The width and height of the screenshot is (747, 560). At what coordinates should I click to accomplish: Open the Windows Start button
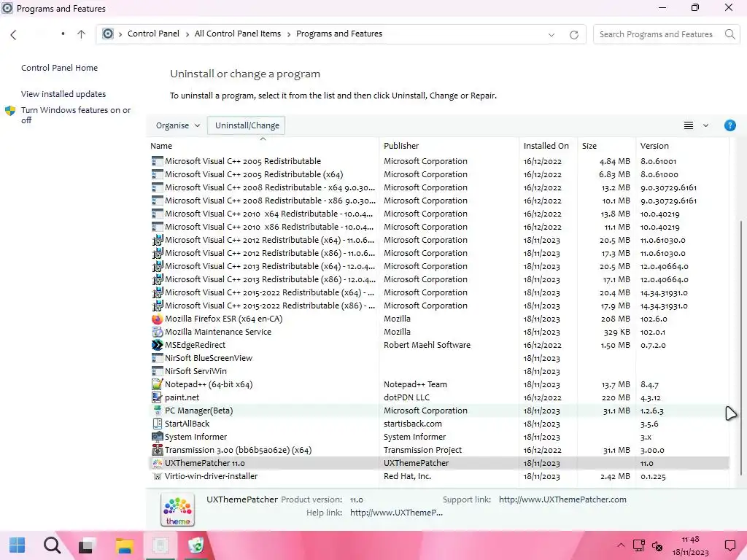[x=18, y=545]
